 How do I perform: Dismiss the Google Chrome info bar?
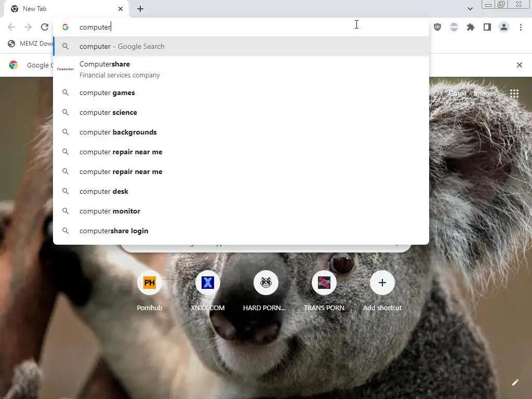tap(519, 65)
